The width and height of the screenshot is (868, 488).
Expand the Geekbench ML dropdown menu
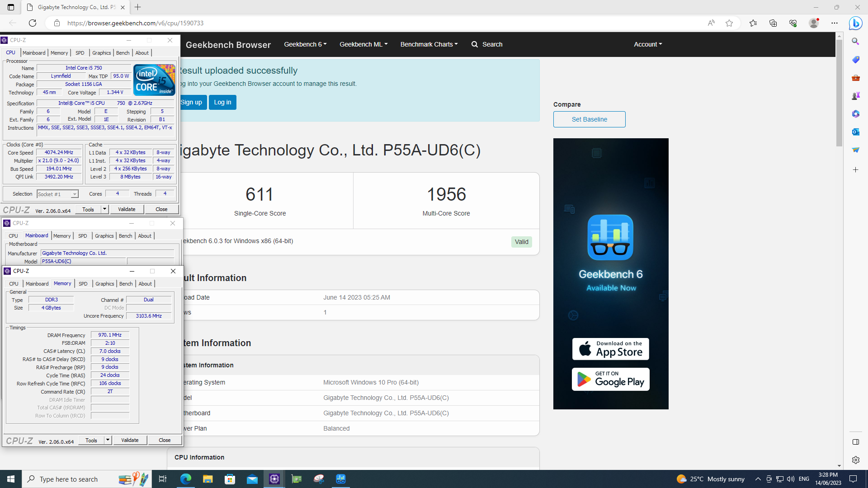pyautogui.click(x=363, y=44)
